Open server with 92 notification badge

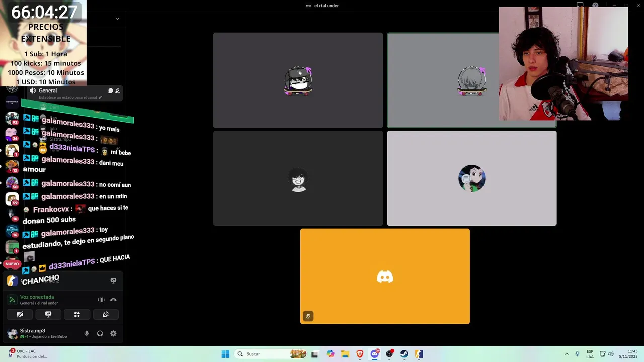tap(12, 118)
